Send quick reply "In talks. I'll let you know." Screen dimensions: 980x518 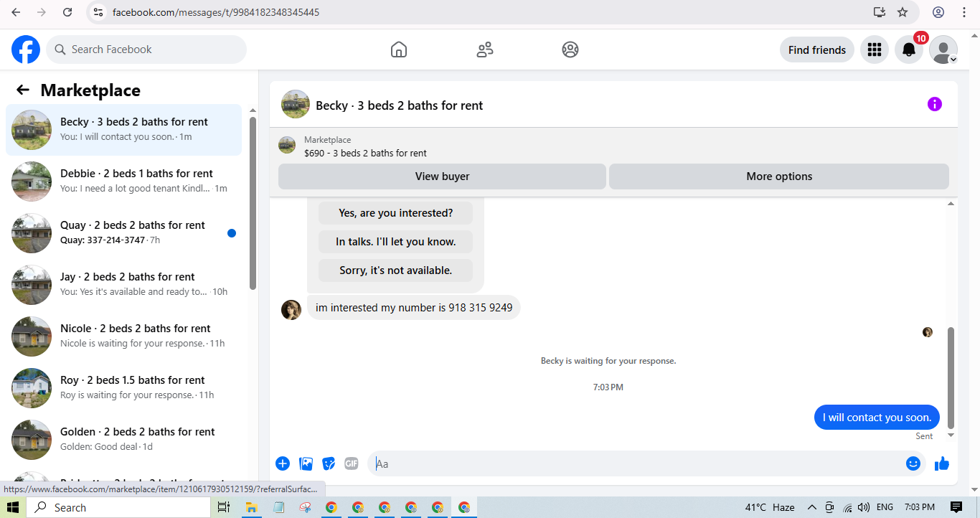396,242
